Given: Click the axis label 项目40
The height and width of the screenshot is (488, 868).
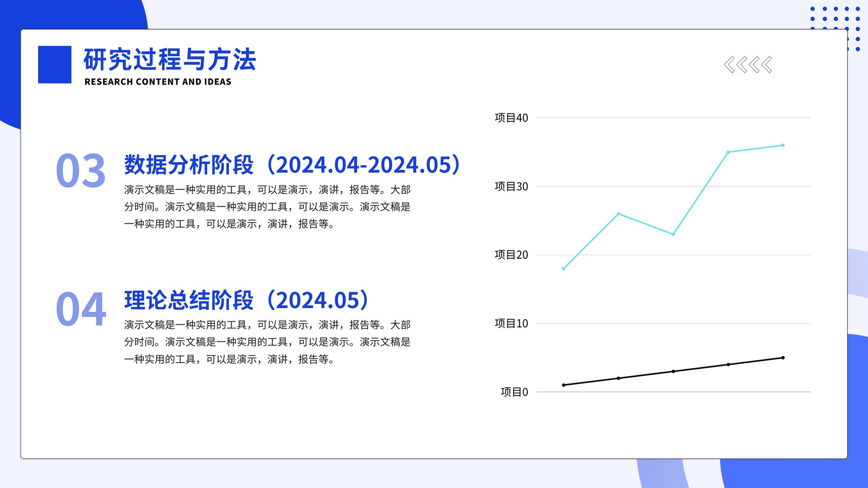Looking at the screenshot, I should coord(511,118).
